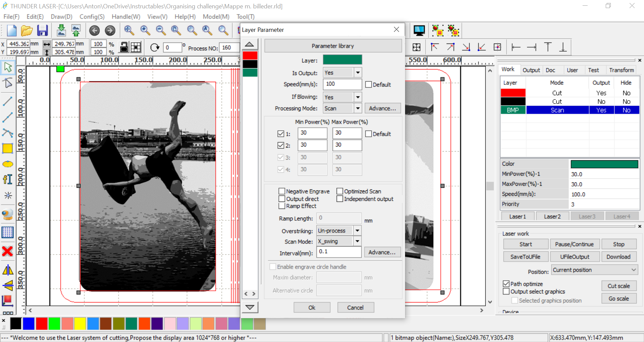The height and width of the screenshot is (342, 644).
Task: Check the Optimized Scan option
Action: point(340,191)
